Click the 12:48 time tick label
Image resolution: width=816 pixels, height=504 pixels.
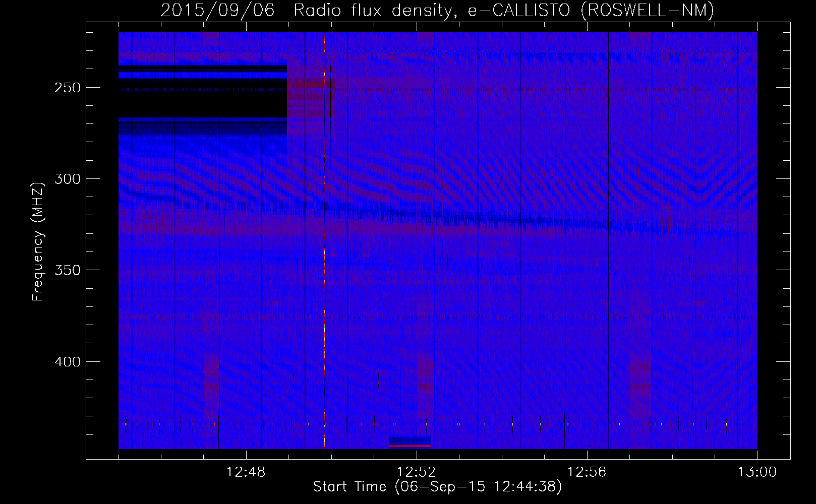pyautogui.click(x=246, y=472)
